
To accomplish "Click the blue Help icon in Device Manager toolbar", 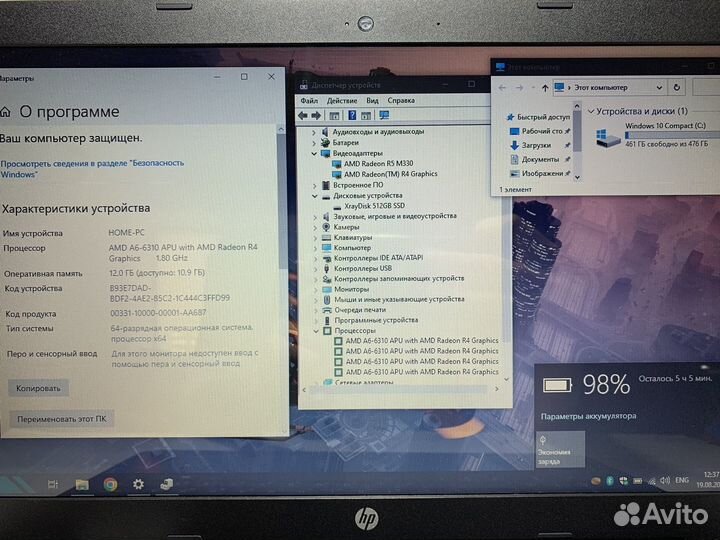I will pyautogui.click(x=352, y=115).
